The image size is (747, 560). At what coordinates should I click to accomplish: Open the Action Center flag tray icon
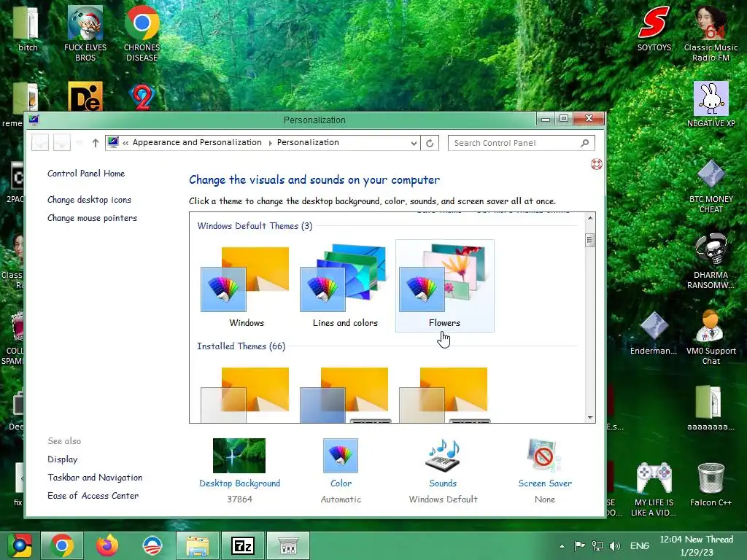coord(579,546)
